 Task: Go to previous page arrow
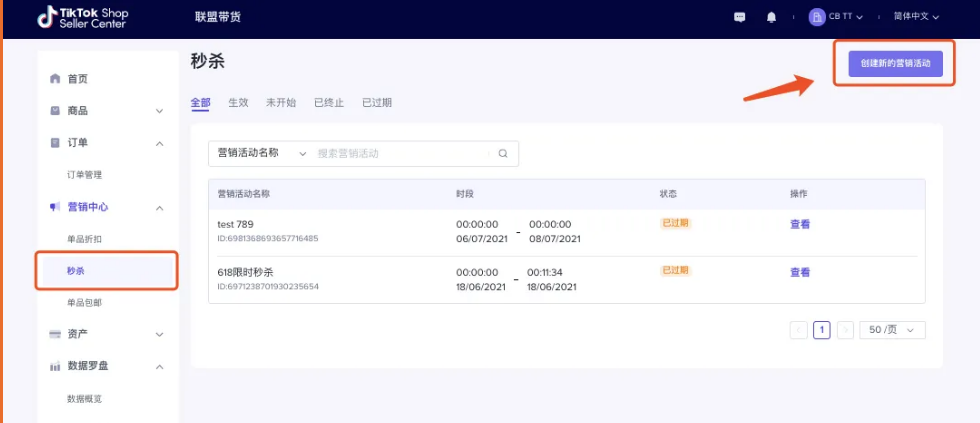(799, 330)
